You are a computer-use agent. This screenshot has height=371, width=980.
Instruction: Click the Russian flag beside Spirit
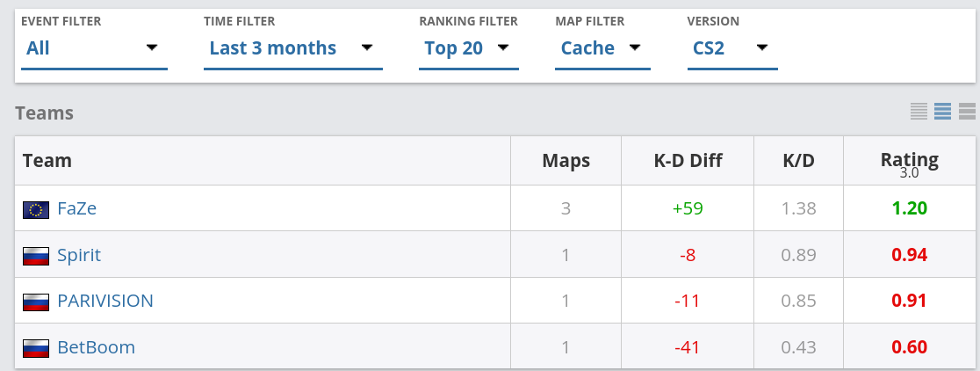coord(36,256)
